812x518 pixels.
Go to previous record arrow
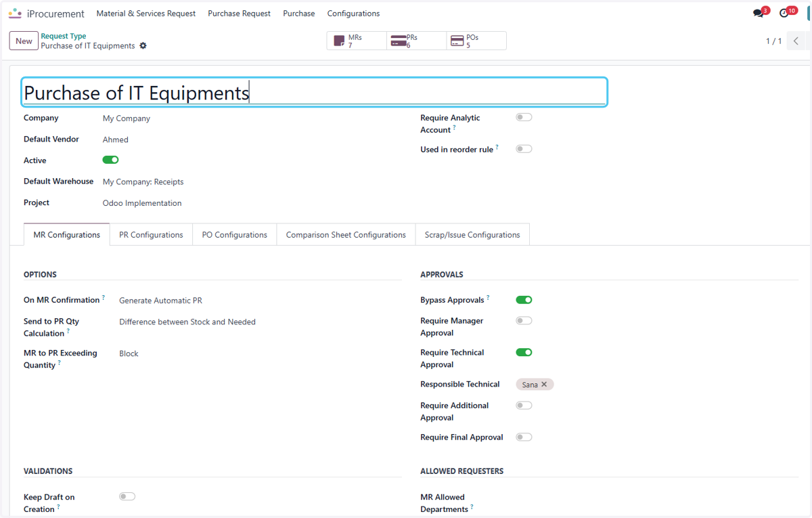point(796,41)
